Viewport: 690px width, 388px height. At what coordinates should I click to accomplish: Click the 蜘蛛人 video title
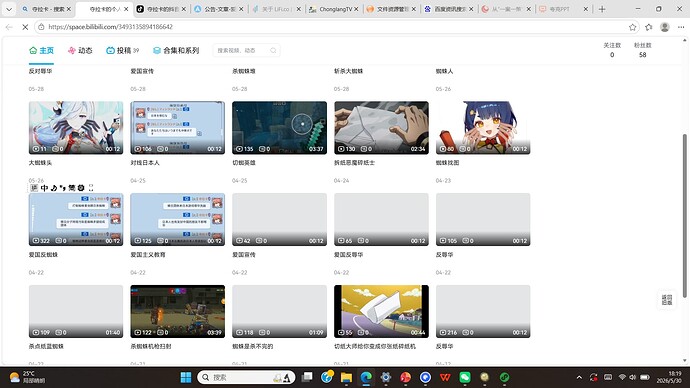pos(444,71)
